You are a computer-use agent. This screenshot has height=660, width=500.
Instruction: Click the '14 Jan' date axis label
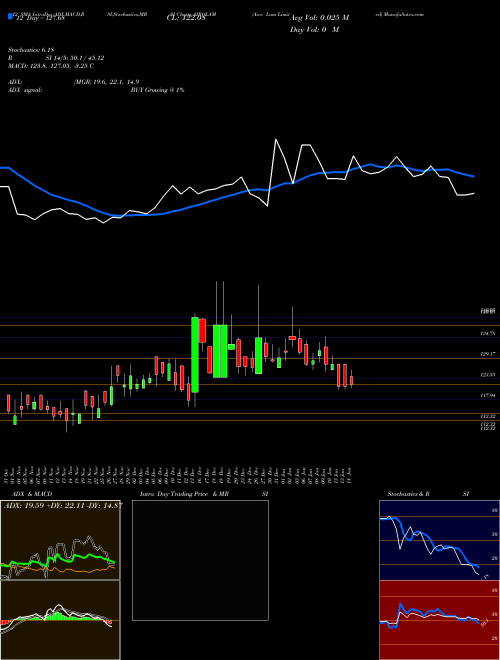pyautogui.click(x=350, y=475)
